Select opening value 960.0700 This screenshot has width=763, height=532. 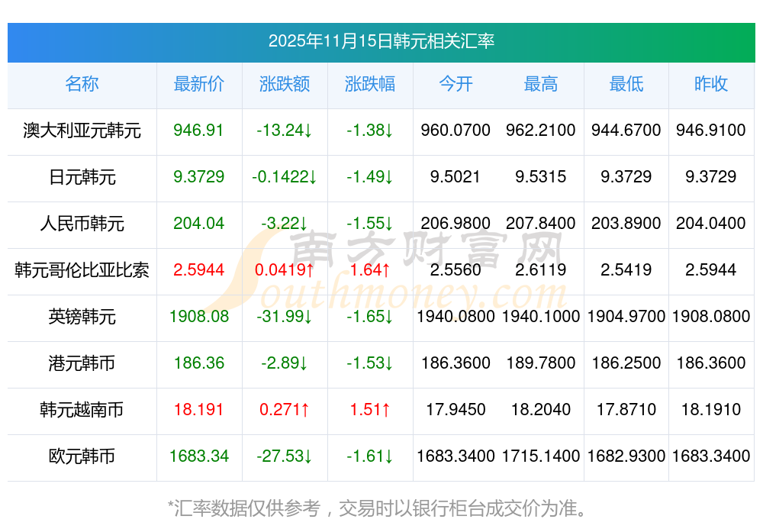coord(456,130)
